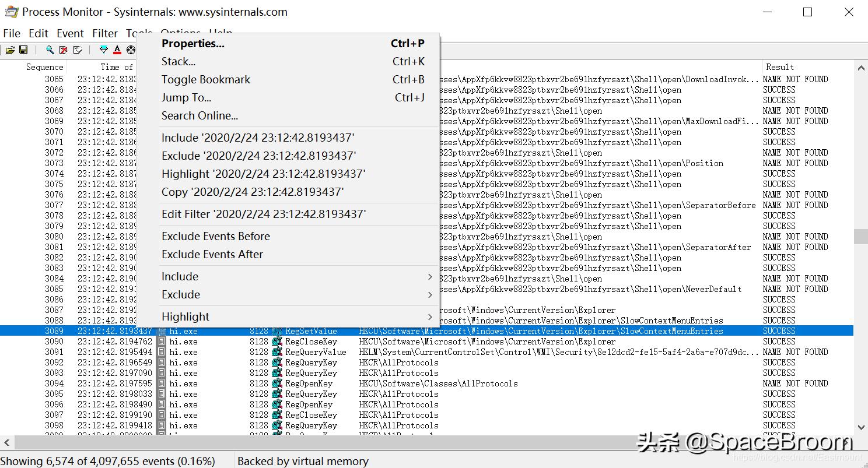The width and height of the screenshot is (868, 468).
Task: Click NAME NOT FOUND result in row 3091
Action: 795,352
